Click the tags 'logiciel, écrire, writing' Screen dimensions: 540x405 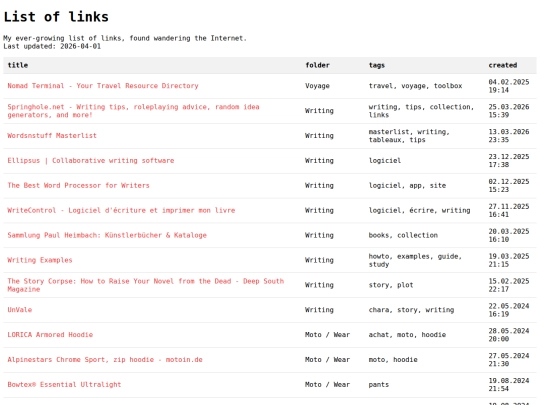point(419,210)
